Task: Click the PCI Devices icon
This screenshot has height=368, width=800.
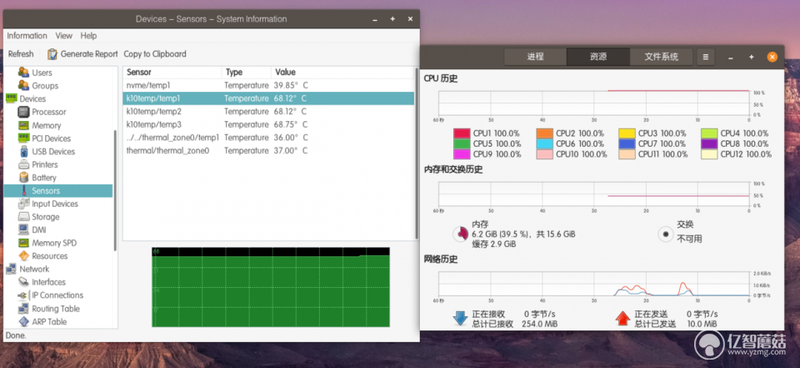Action: pos(23,138)
